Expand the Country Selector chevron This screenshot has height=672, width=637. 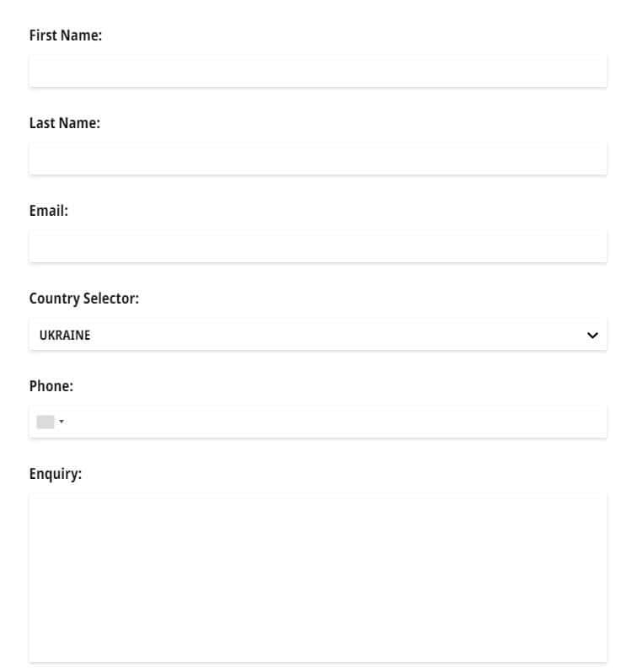click(x=592, y=335)
